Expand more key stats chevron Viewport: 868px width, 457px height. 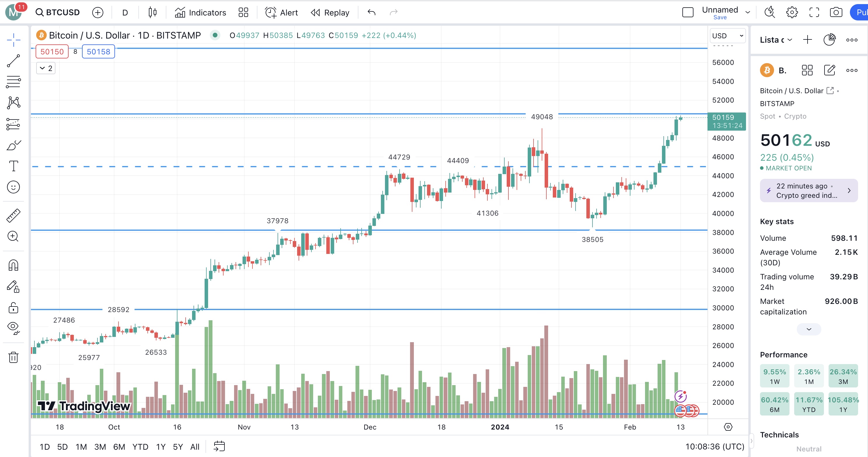(809, 329)
